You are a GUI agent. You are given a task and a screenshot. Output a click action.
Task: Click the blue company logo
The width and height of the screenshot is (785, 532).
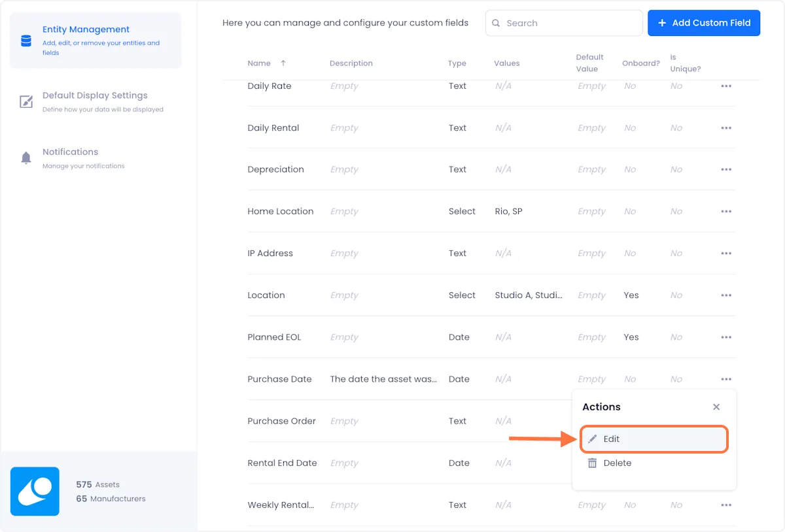tap(35, 491)
